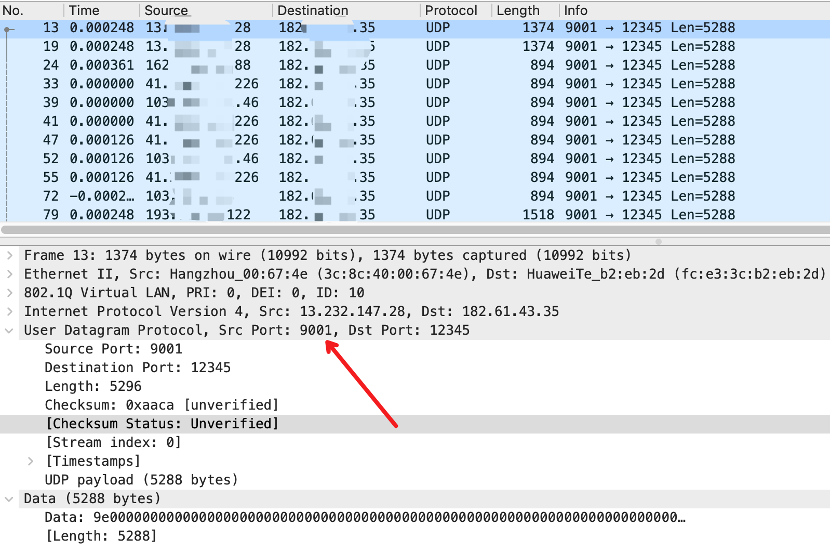Expand the Ethernet II section
Viewport: 830px width, 552px height.
pos(10,274)
